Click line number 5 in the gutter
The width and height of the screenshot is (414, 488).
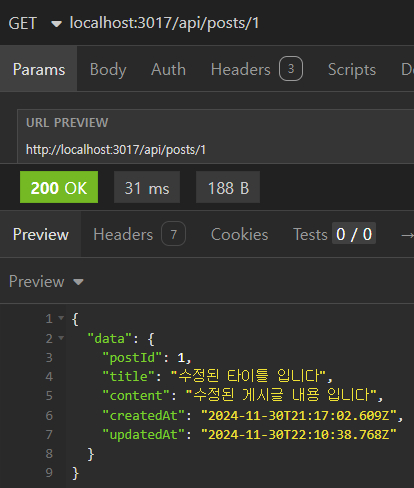click(49, 396)
